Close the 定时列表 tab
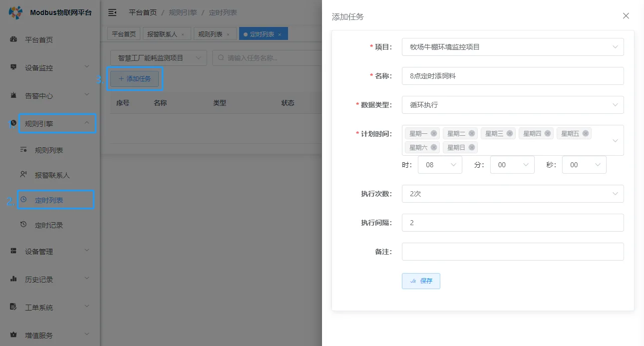This screenshot has height=346, width=644. 280,34
